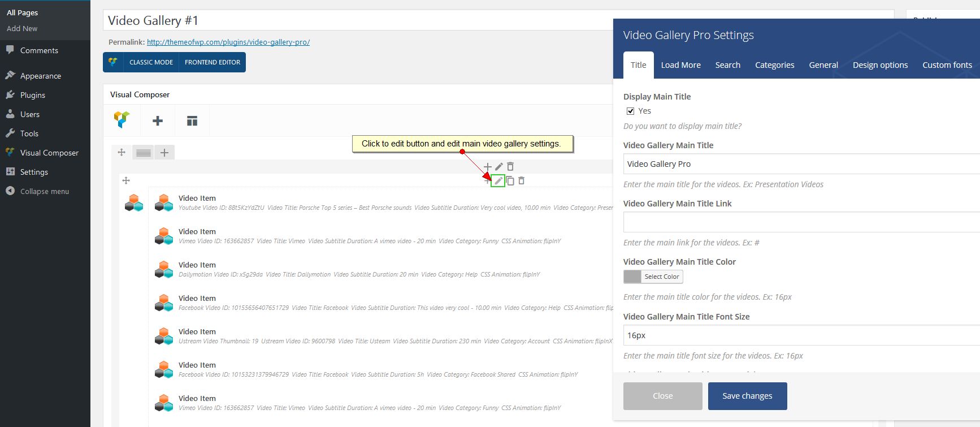
Task: Edit video gallery settings pencil icon
Action: 498,181
